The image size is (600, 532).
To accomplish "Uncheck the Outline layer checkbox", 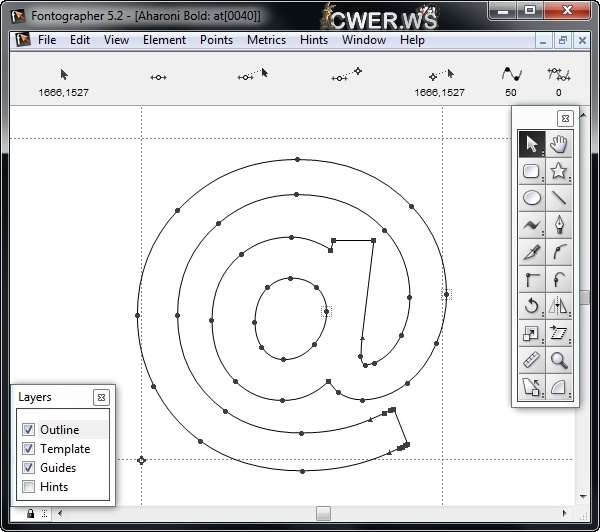I will (28, 430).
